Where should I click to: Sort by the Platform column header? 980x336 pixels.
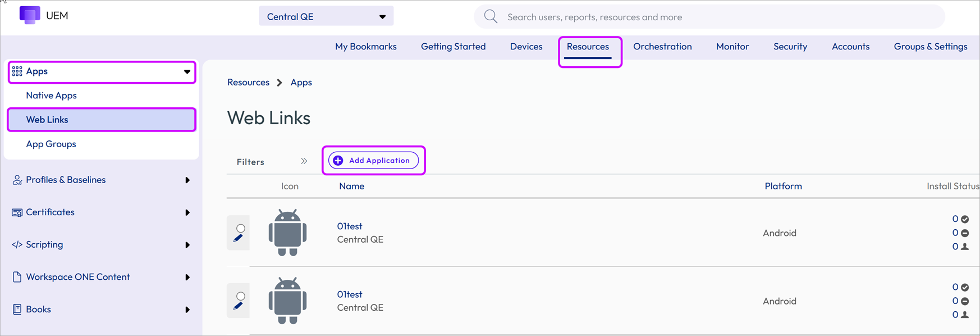coord(783,186)
